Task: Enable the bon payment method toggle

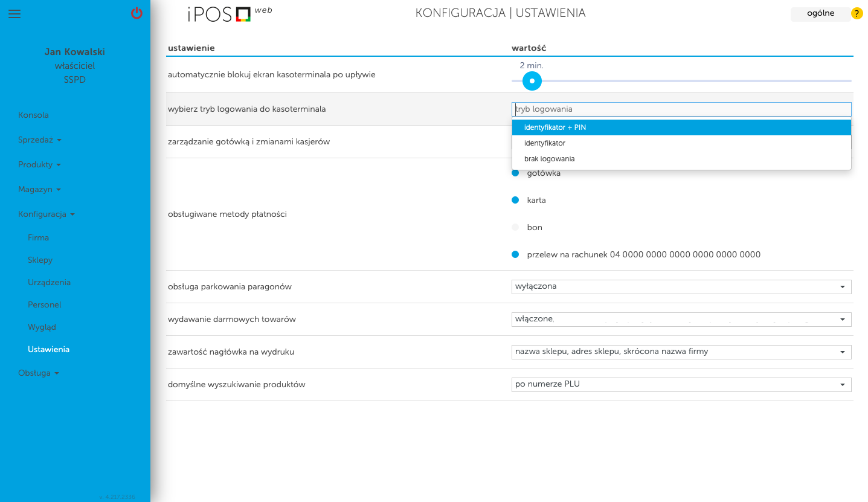Action: (x=515, y=227)
